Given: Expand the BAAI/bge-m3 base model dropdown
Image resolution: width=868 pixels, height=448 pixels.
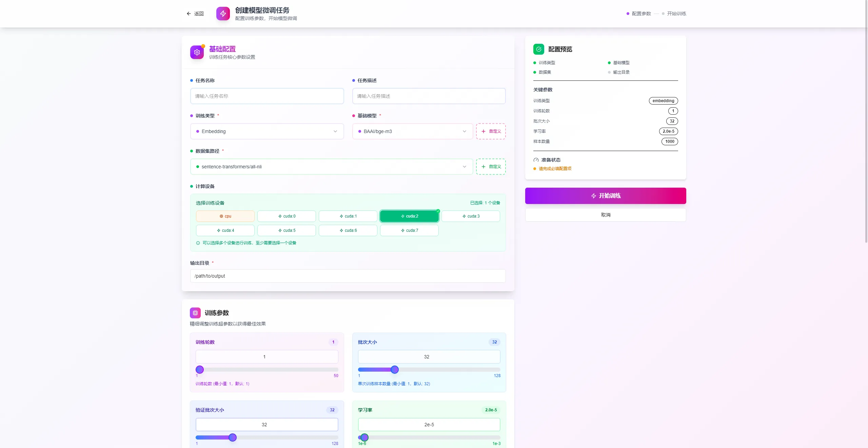Looking at the screenshot, I should [x=412, y=131].
